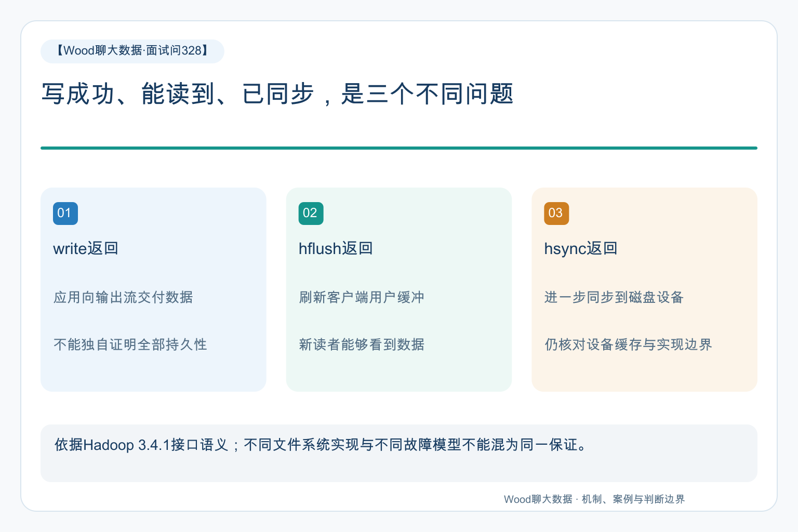Select the write返回 card title
Viewport: 798px width, 532px height.
pos(86,248)
